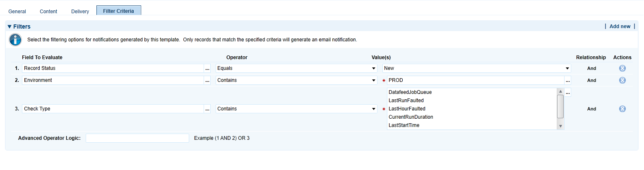Open the Equals operator dropdown
The image size is (644, 170).
296,68
